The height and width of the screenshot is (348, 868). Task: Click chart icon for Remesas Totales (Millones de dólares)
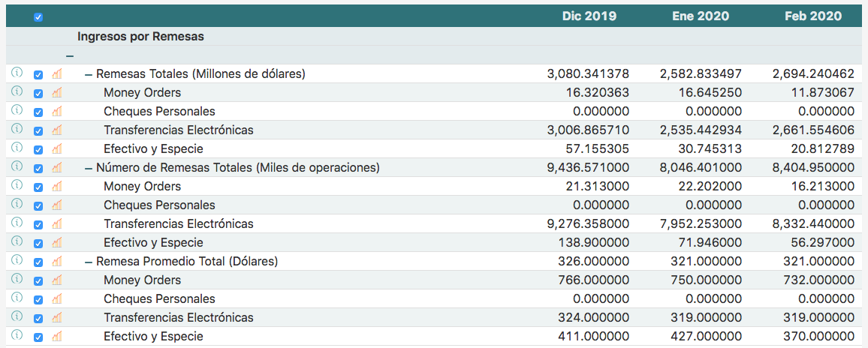pos(57,73)
